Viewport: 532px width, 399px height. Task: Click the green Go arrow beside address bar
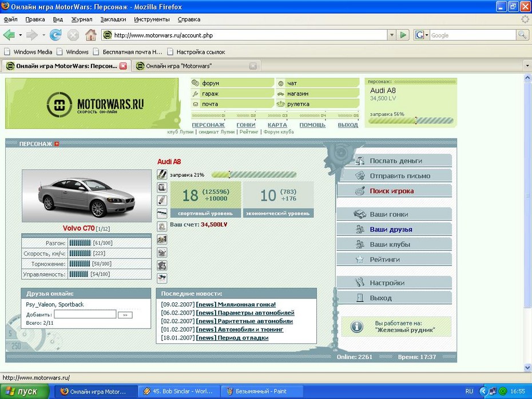(403, 35)
